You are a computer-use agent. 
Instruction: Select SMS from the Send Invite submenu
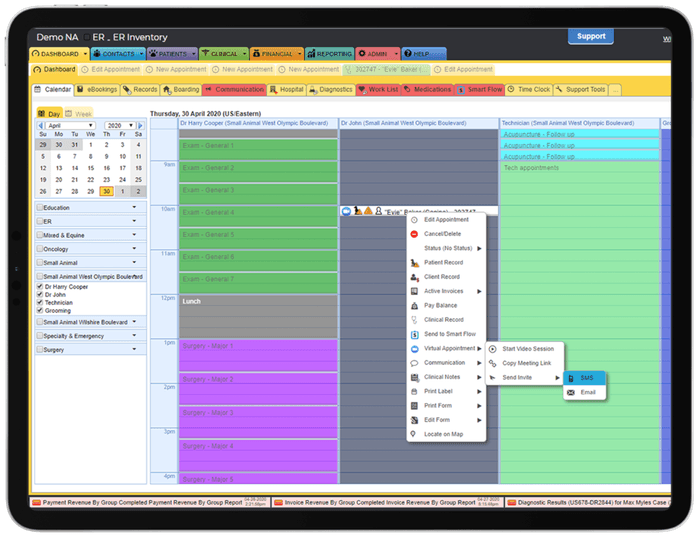[586, 378]
